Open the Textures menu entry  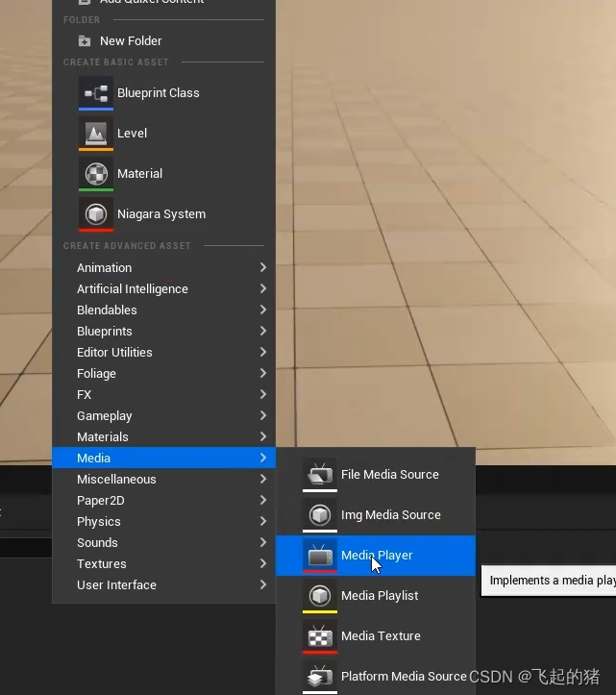[164, 564]
